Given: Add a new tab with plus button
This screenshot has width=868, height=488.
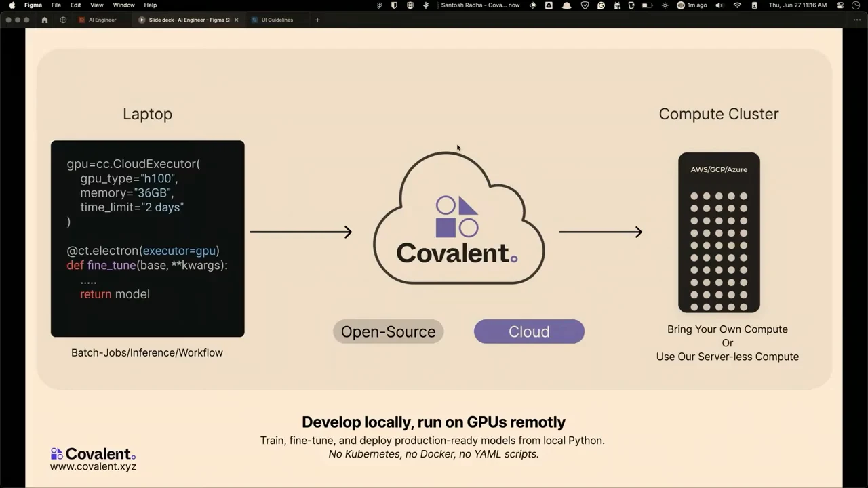Looking at the screenshot, I should click(x=317, y=20).
